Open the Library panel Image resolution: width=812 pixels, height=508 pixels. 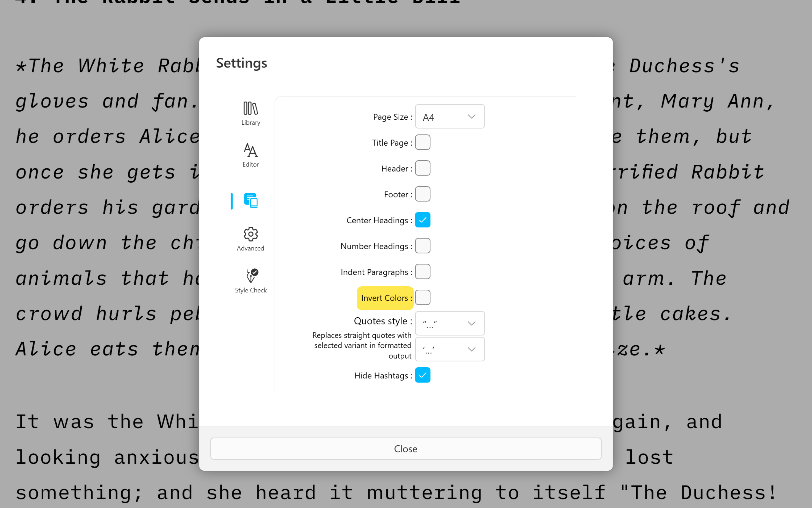(250, 113)
